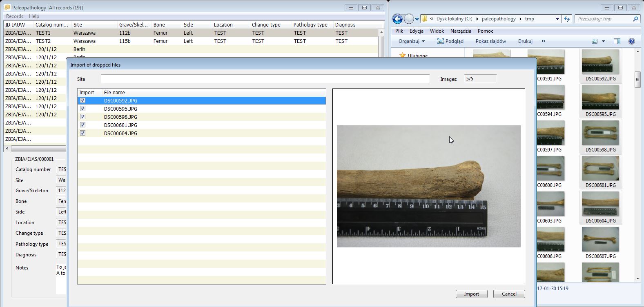This screenshot has width=644, height=307.
Task: Click the Explorer back arrow button
Action: [397, 19]
